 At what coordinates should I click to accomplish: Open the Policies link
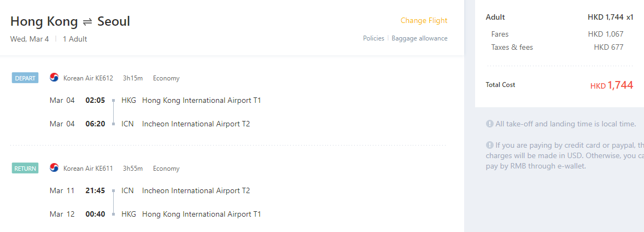coord(373,38)
